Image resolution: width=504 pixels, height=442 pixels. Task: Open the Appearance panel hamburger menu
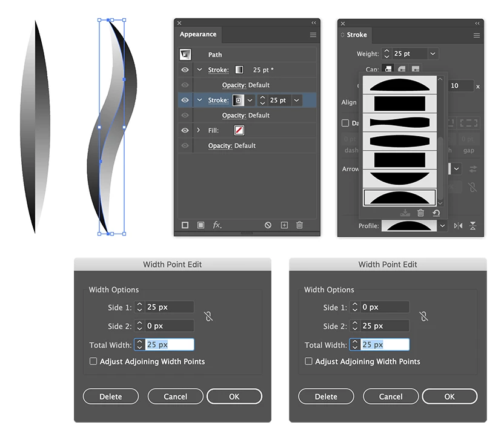[x=313, y=35]
